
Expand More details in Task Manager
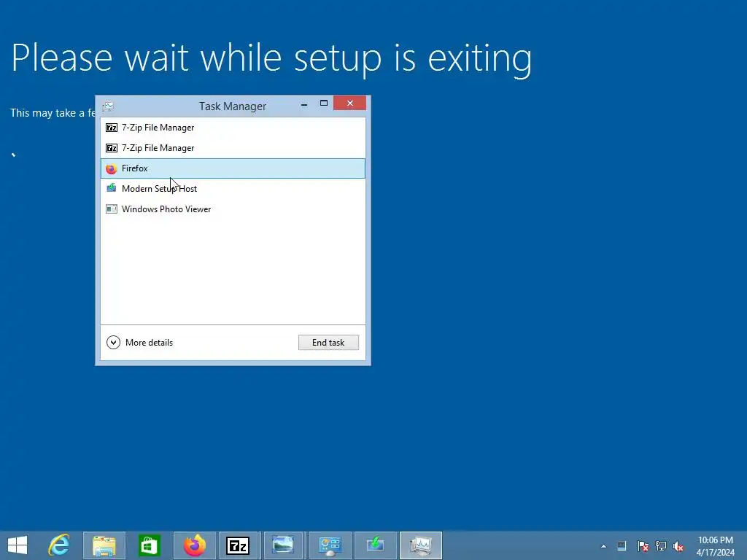pos(139,343)
